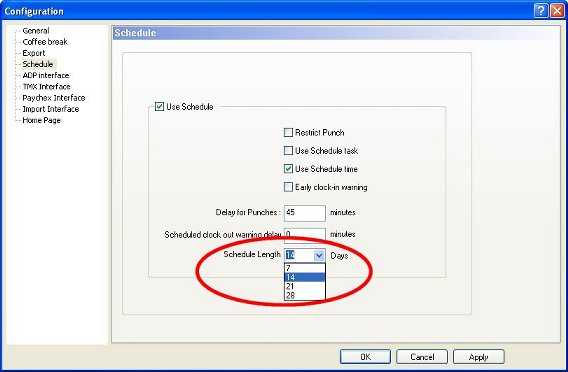Viewport: 568px width, 372px height.
Task: Confirm with the OK button
Action: (365, 357)
